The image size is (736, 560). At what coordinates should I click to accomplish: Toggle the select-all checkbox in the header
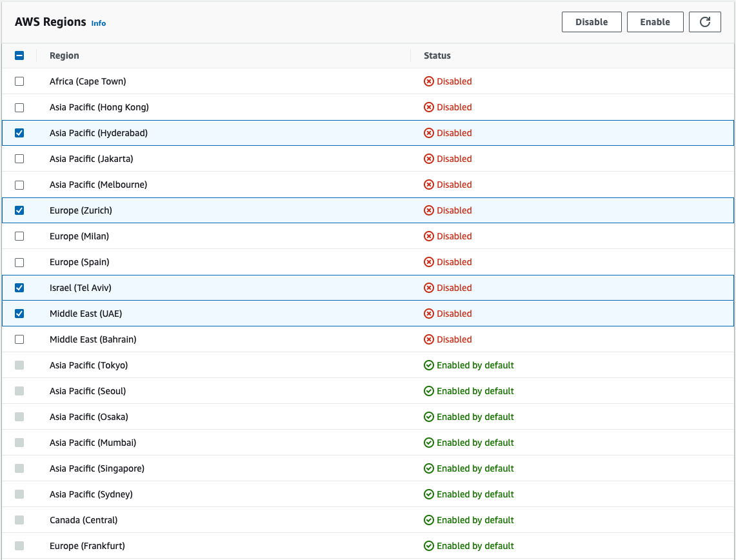pyautogui.click(x=19, y=55)
